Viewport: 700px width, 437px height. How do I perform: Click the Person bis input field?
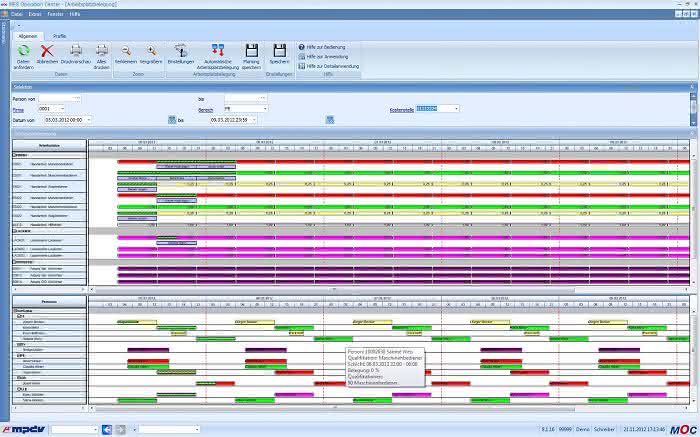pyautogui.click(x=246, y=98)
